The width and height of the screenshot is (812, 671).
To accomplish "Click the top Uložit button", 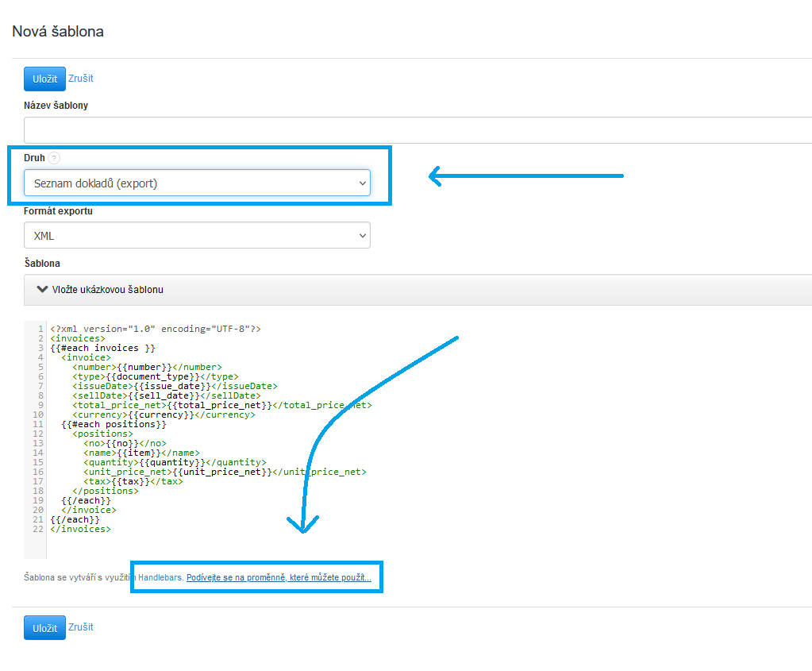I will 44,79.
